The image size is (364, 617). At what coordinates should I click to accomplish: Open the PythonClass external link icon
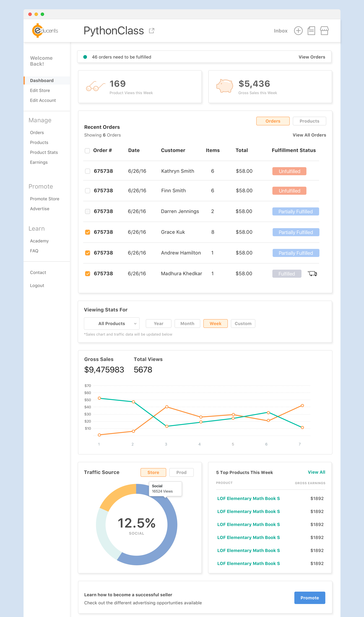point(152,31)
